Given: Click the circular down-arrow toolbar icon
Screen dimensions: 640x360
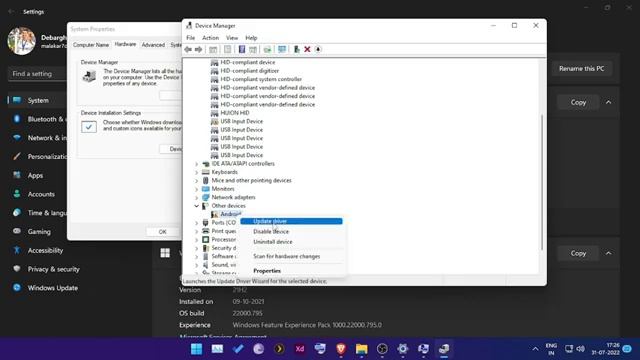Looking at the screenshot, I should pos(318,49).
